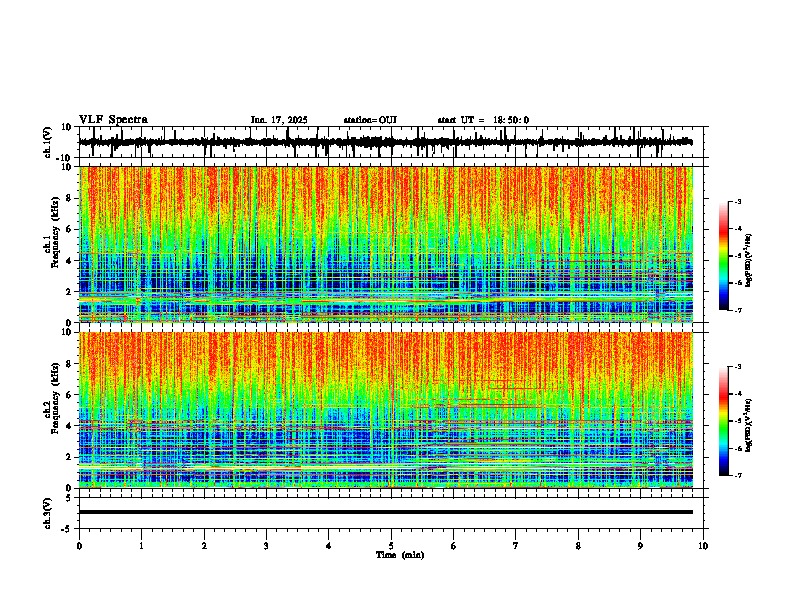Click time axis tick label "4"
The image size is (792, 612).
click(x=329, y=546)
